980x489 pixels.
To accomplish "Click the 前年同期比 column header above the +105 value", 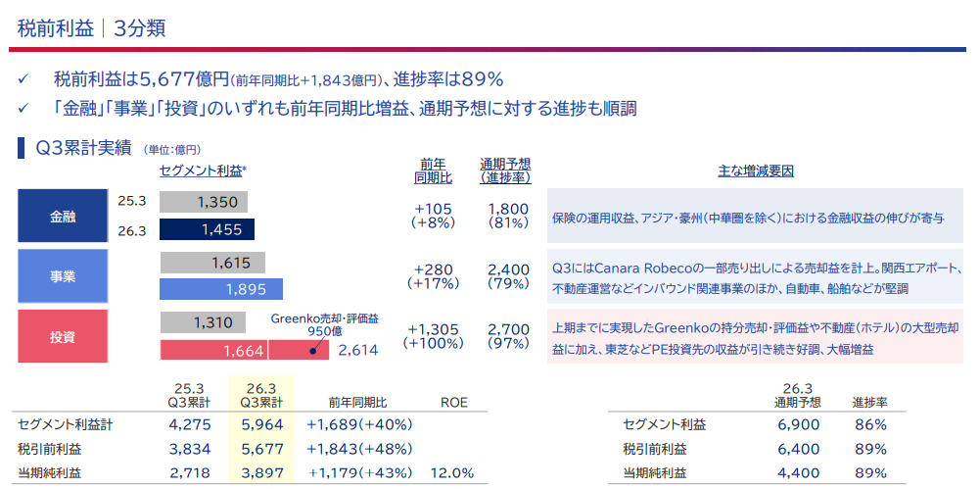I will 433,171.
